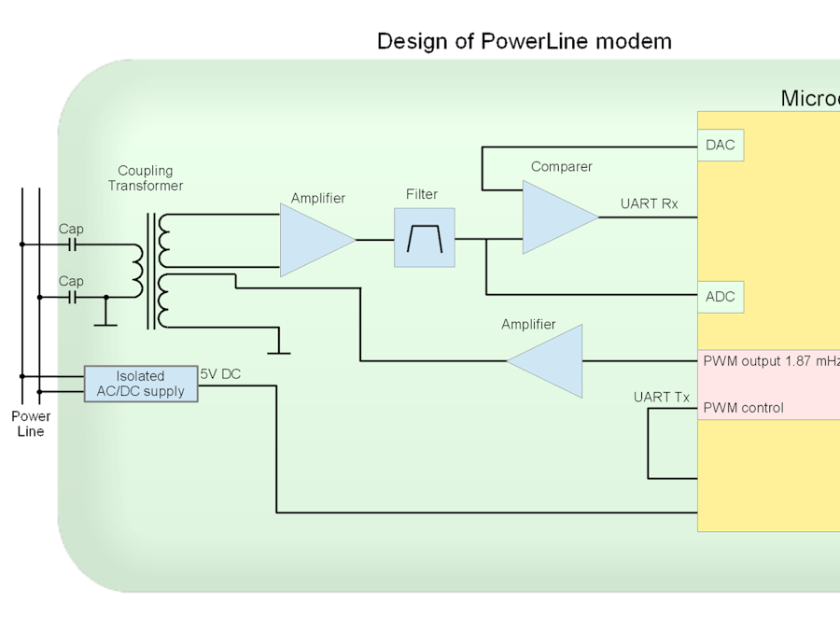Select the upper Cap capacitor symbol
This screenshot has width=840, height=630.
pos(70,243)
